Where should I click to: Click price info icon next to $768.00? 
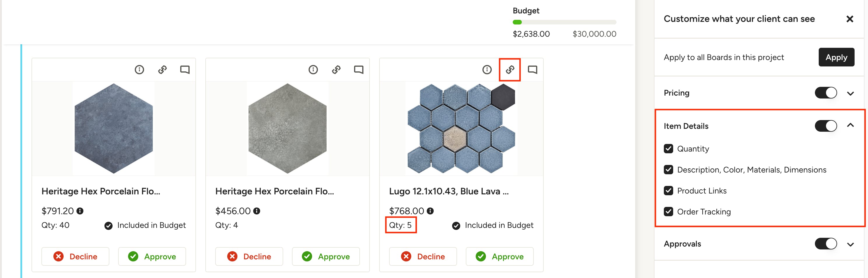point(430,211)
